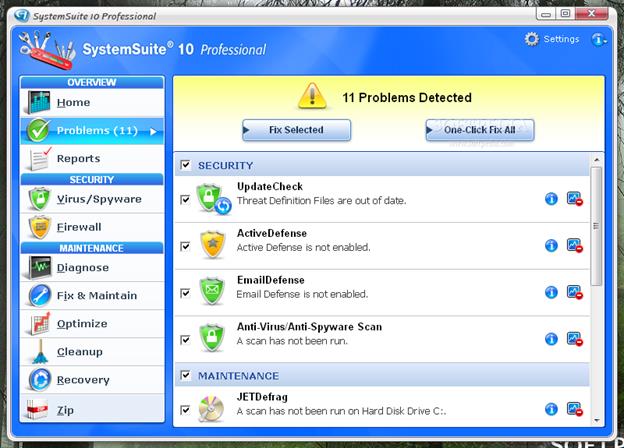Viewport: 624px width, 448px height.
Task: Click the Diagnose monitor icon
Action: click(39, 267)
